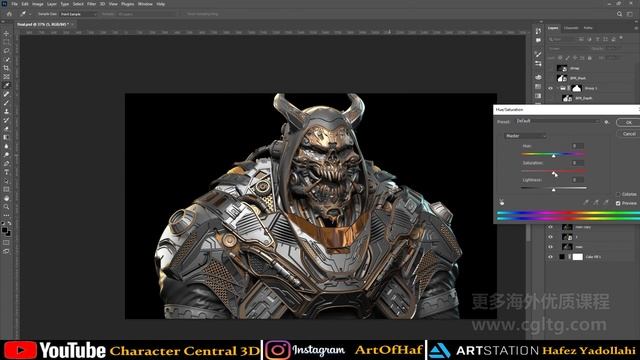
Task: Select the Type tool
Action: click(x=6, y=172)
